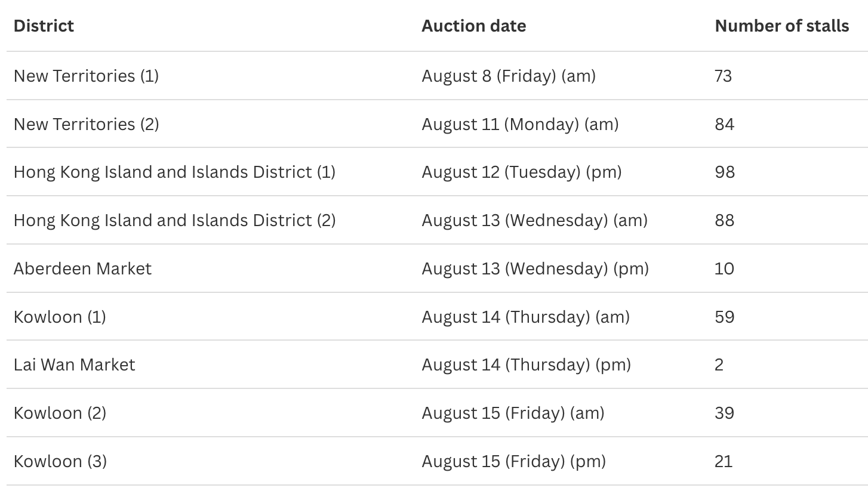868x488 pixels.
Task: Click the Kowloon (2) district cell
Action: tap(60, 413)
